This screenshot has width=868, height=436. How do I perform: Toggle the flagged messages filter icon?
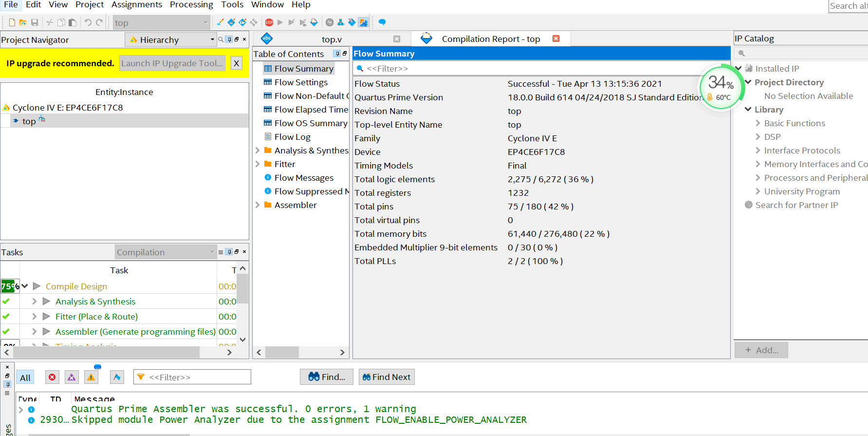[117, 377]
